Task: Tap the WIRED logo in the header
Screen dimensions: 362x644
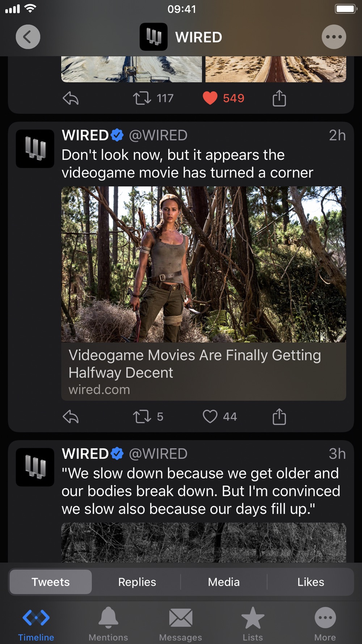Action: coord(153,37)
